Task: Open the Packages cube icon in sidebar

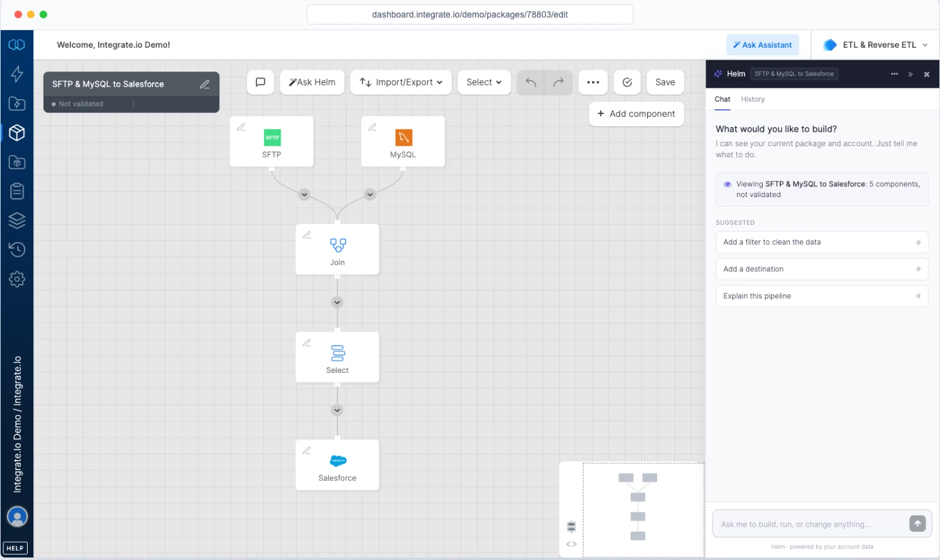Action: (x=17, y=132)
